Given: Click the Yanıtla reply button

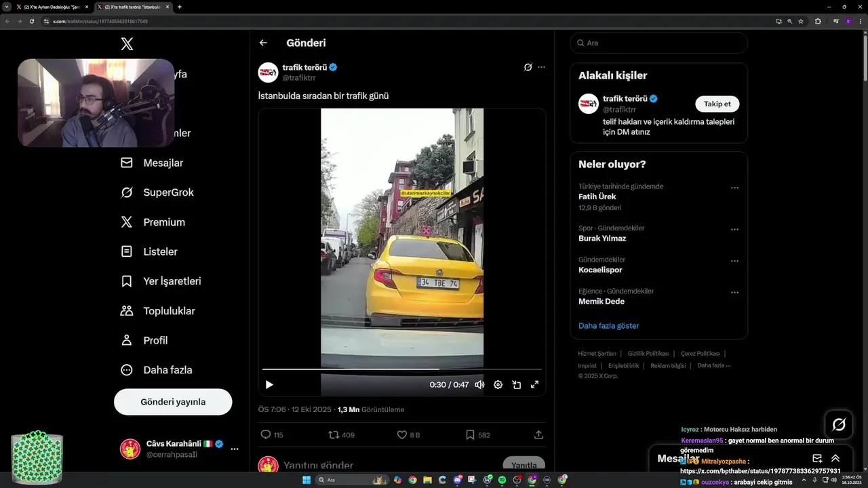Looking at the screenshot, I should 524,464.
